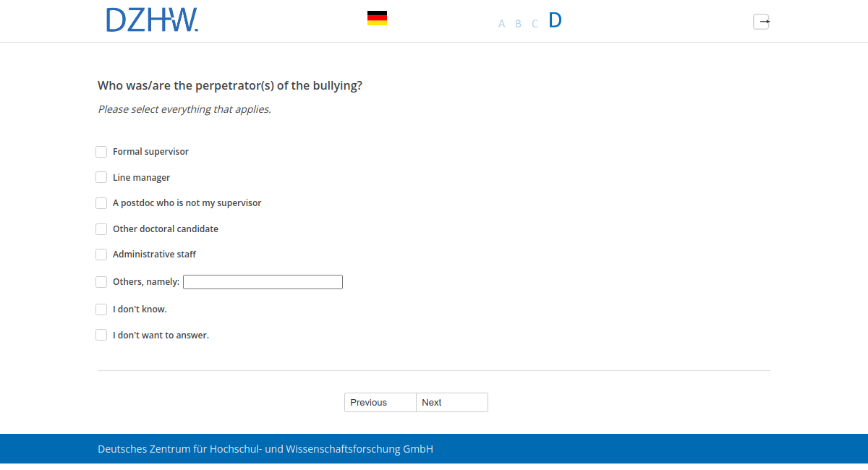868x470 pixels.
Task: Focus the Others, namely text field
Action: tap(263, 282)
